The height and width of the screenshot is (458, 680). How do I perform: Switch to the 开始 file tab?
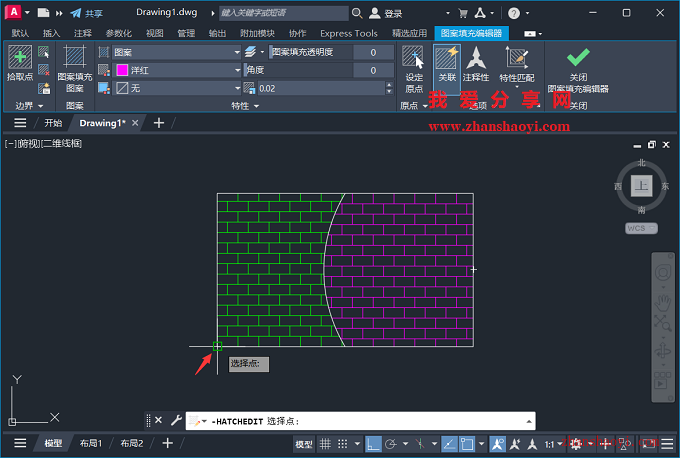(53, 123)
